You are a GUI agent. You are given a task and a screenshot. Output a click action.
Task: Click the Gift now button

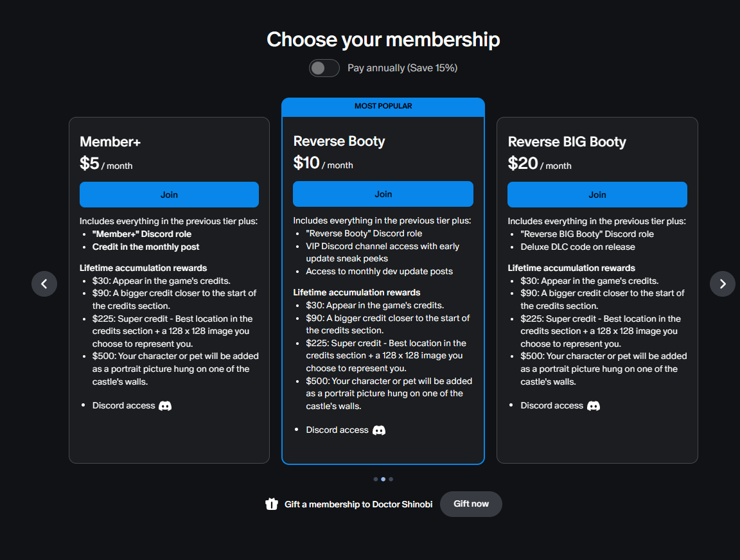[x=471, y=504]
